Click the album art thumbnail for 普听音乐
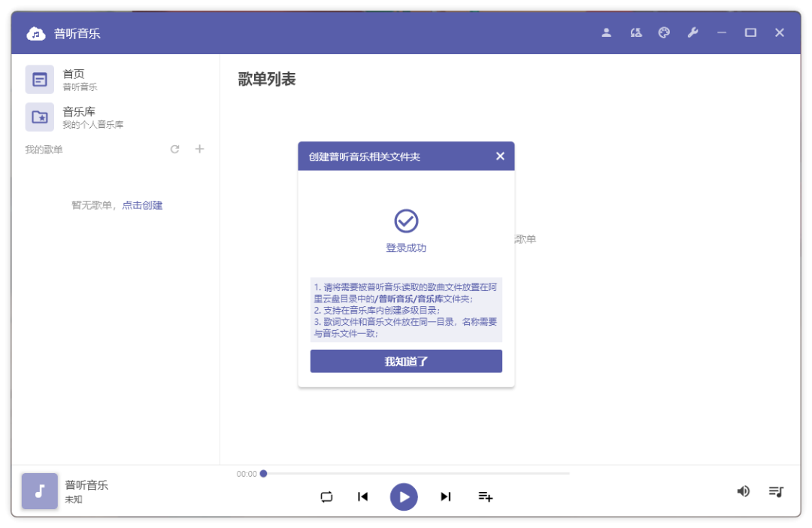Screen dimensions: 812x528 coord(39,491)
